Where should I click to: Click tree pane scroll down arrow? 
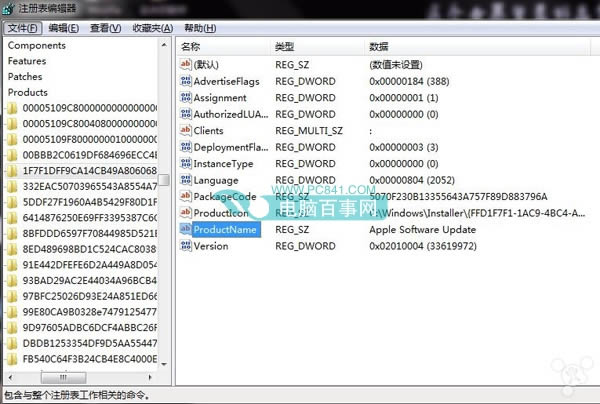tap(164, 364)
